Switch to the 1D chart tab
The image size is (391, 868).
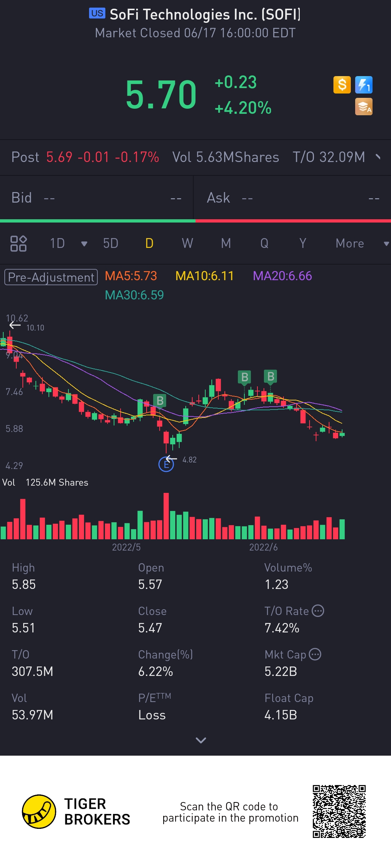(x=57, y=243)
